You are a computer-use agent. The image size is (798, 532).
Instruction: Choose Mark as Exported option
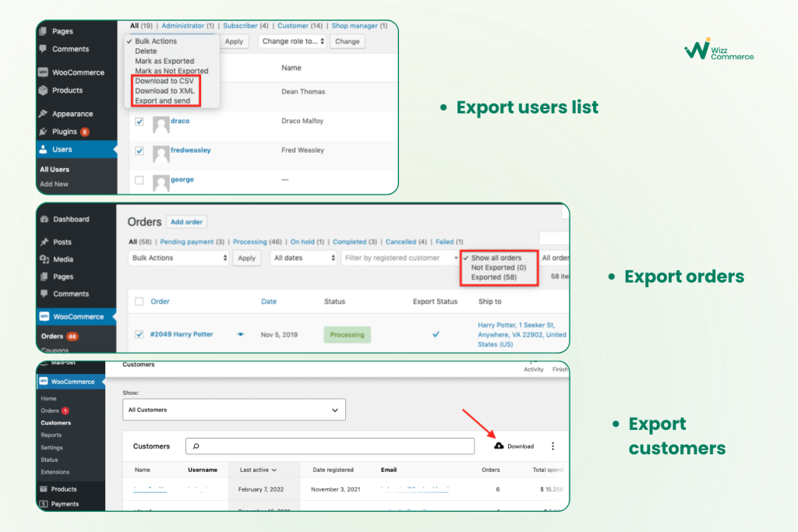click(x=164, y=61)
